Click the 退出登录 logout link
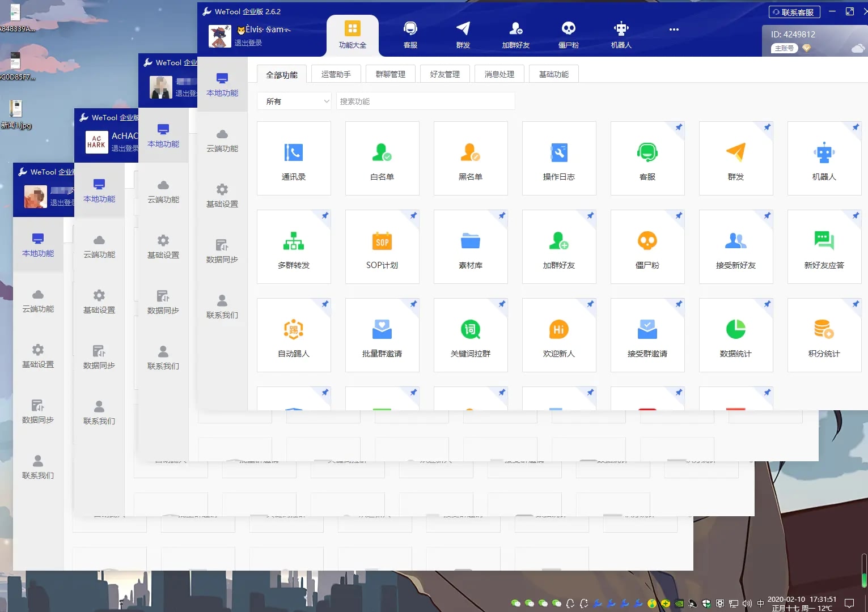868x612 pixels. (248, 43)
